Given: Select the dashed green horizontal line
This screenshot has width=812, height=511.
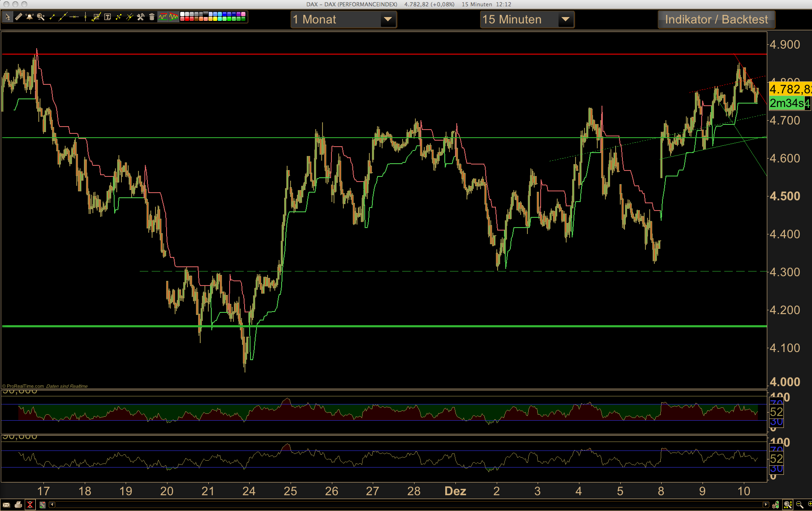Looking at the screenshot, I should pos(453,271).
